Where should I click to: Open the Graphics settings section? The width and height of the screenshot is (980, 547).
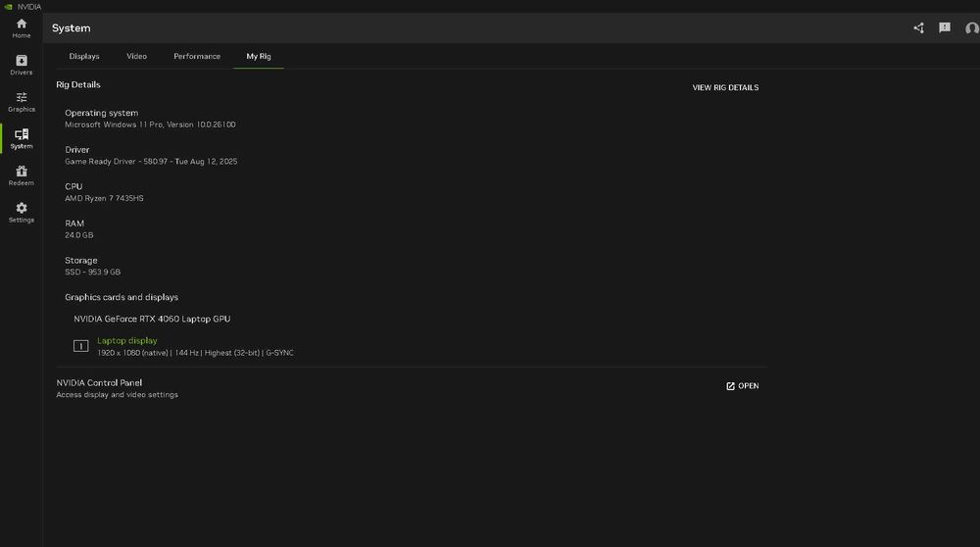coord(22,102)
